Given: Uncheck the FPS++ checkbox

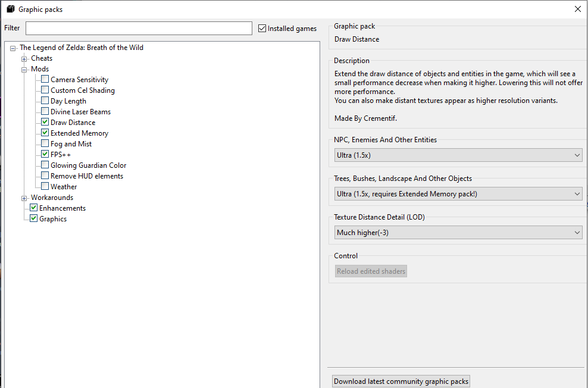Looking at the screenshot, I should 45,154.
